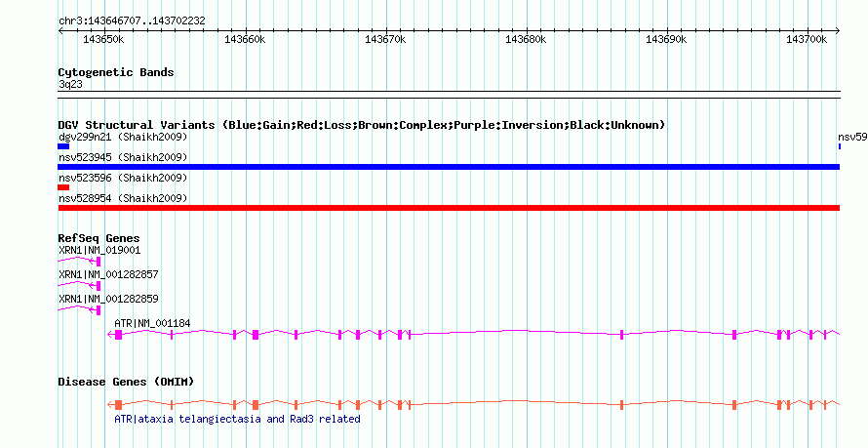Click the short red nsv523596 loss bar
Image resolution: width=868 pixels, height=448 pixels.
click(x=63, y=187)
